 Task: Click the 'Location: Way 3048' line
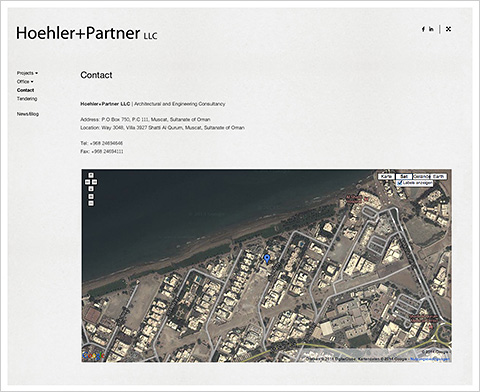162,128
